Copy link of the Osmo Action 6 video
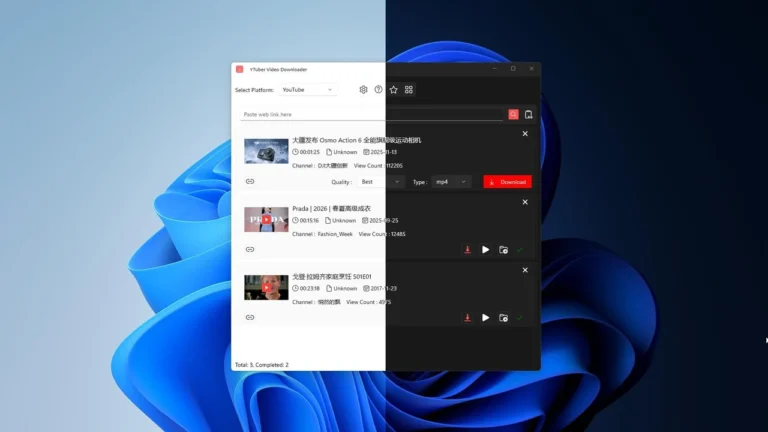 coord(250,181)
